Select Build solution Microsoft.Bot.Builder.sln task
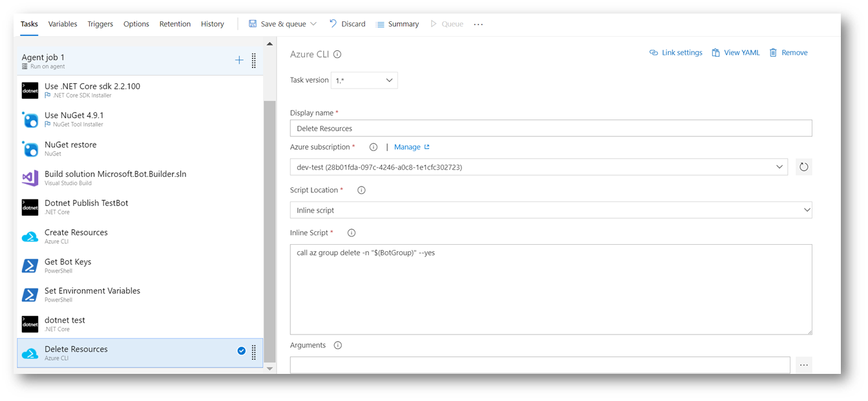 (x=140, y=178)
